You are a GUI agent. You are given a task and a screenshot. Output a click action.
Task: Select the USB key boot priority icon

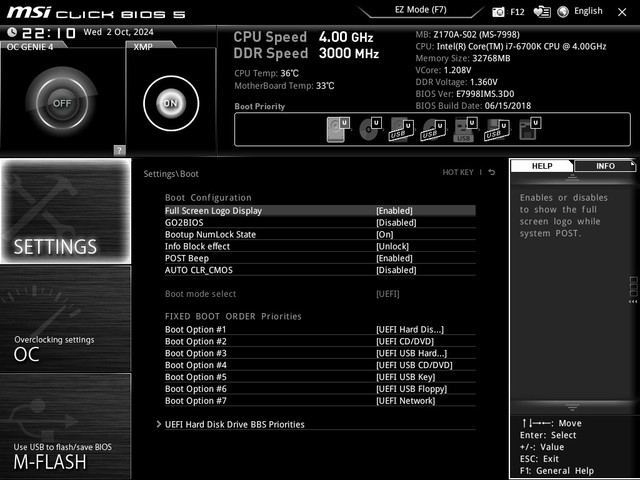[x=465, y=129]
